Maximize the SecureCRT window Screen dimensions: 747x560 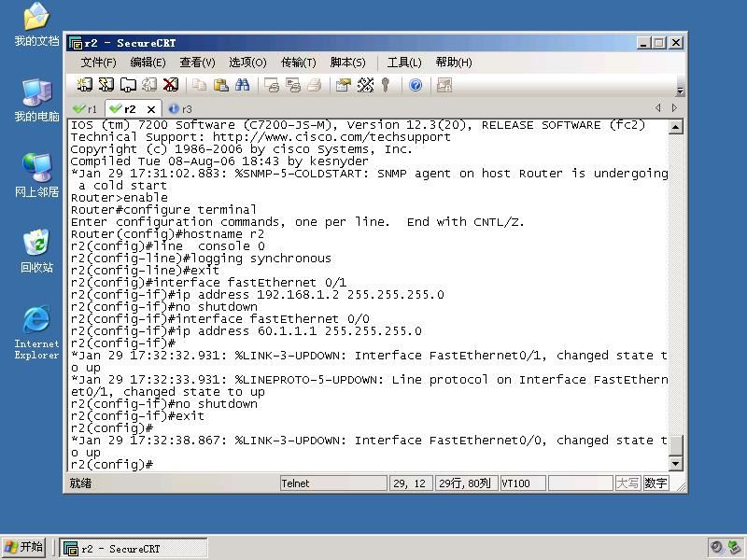(x=659, y=43)
